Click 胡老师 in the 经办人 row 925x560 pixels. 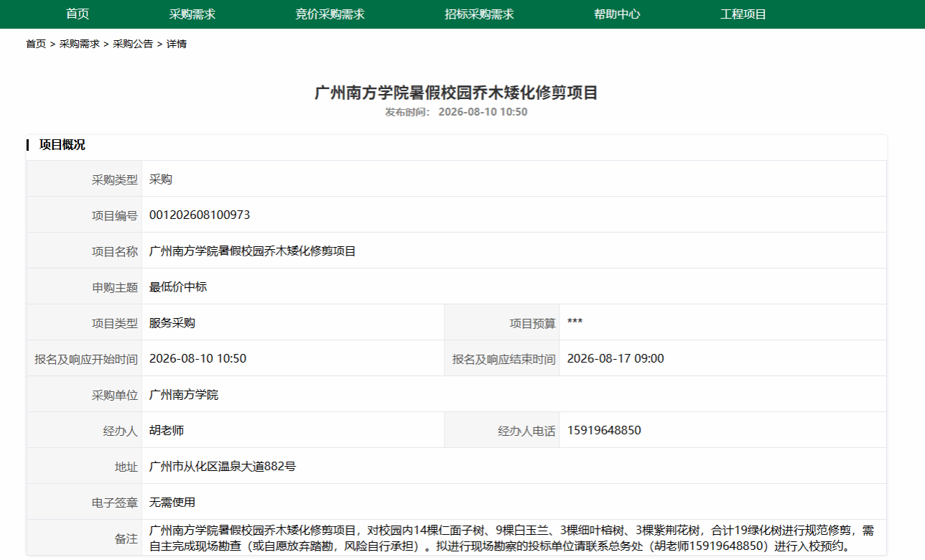coord(167,431)
